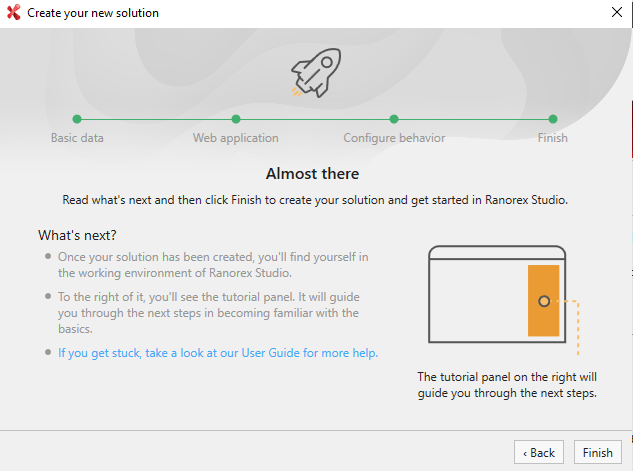Viewport: 633px width, 471px height.
Task: Select the Finish step label in the progress bar
Action: (x=552, y=138)
